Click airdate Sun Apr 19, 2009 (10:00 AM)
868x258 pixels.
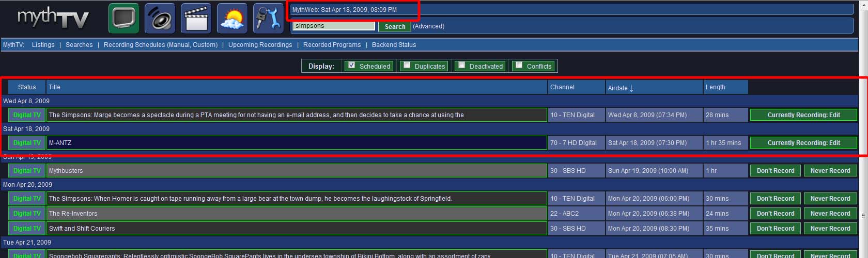coord(654,171)
